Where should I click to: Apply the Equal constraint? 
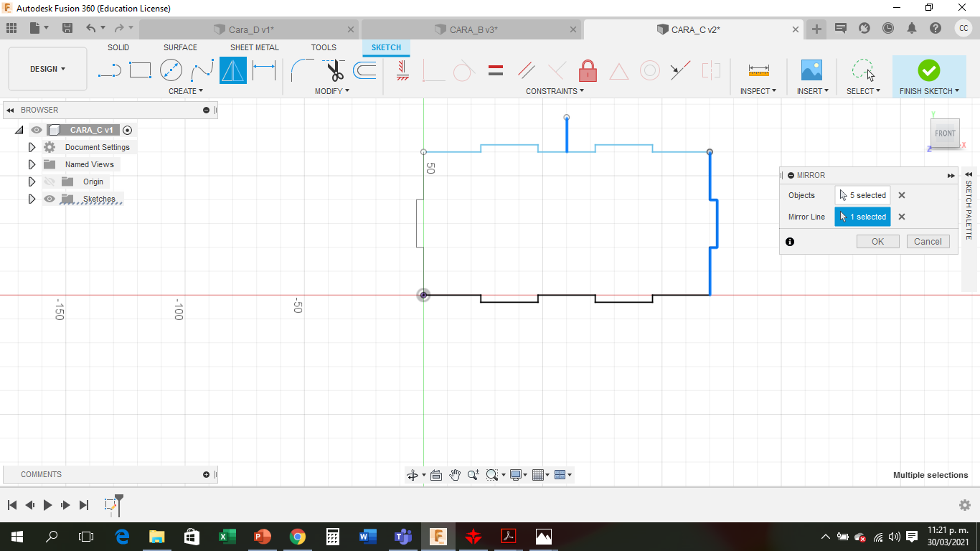[495, 70]
